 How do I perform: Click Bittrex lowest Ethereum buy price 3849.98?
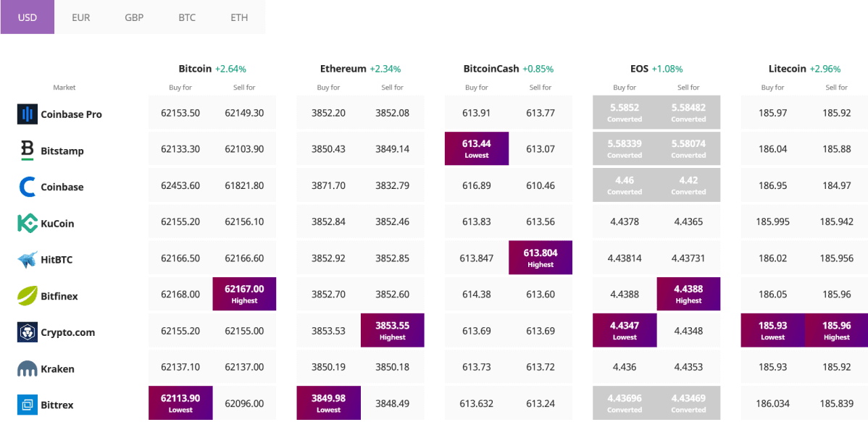click(x=329, y=402)
